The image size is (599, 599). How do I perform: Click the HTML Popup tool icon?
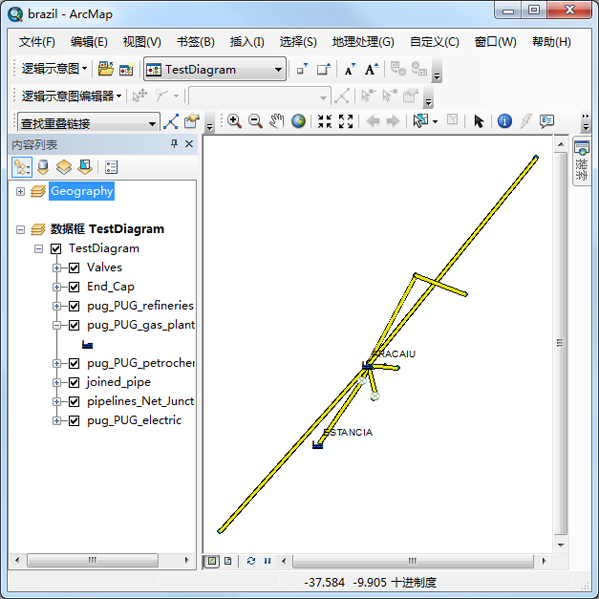tap(547, 121)
